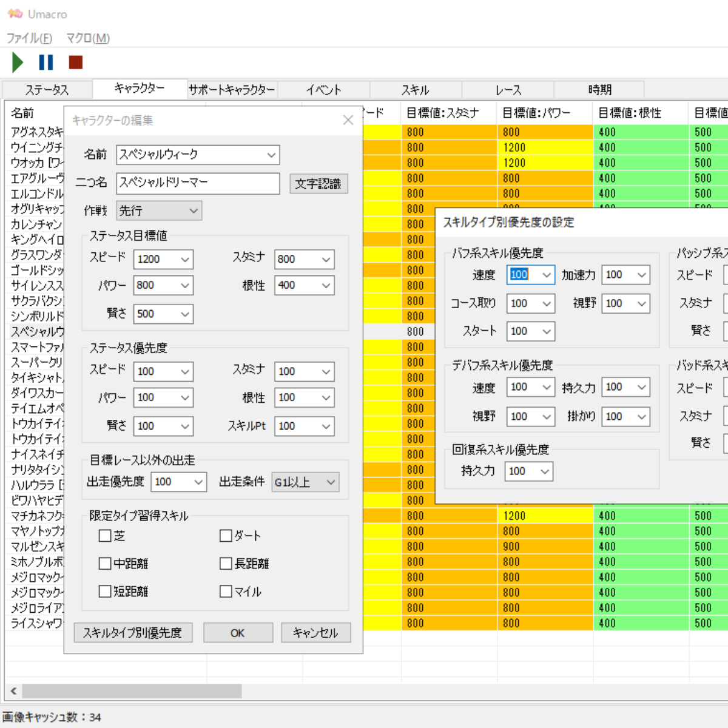This screenshot has height=728, width=728.
Task: Click the green play macro button
Action: click(x=18, y=62)
